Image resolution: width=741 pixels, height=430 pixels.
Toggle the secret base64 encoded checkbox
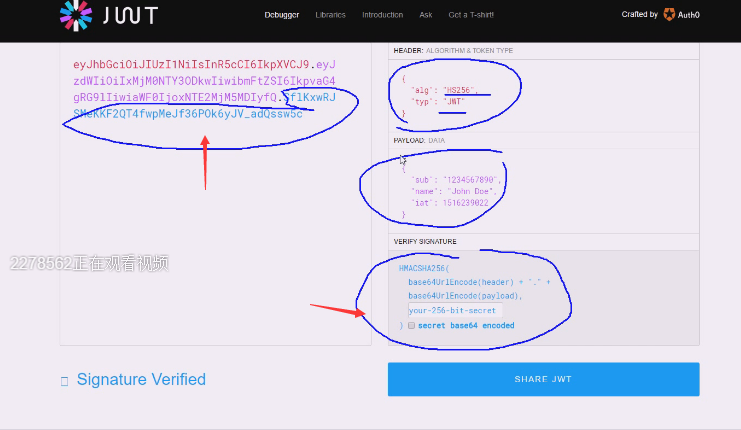click(x=412, y=326)
